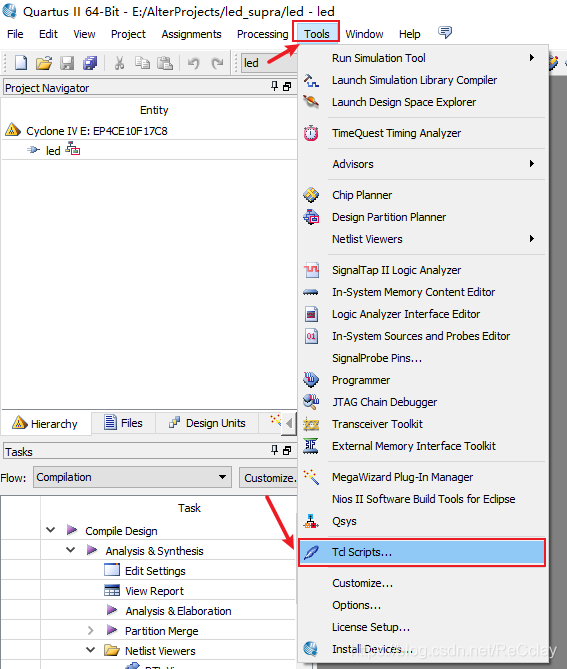Open the Edit menu
The height and width of the screenshot is (669, 567).
48,34
